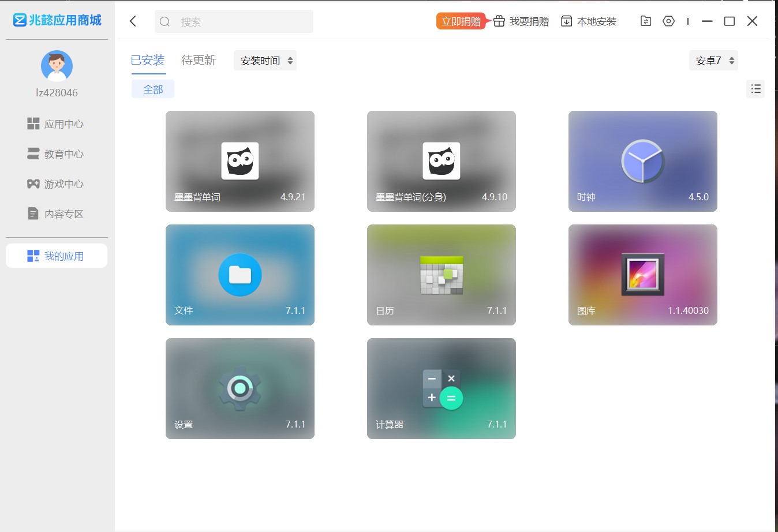Minimize the app store window
This screenshot has height=532, width=778.
pos(707,21)
